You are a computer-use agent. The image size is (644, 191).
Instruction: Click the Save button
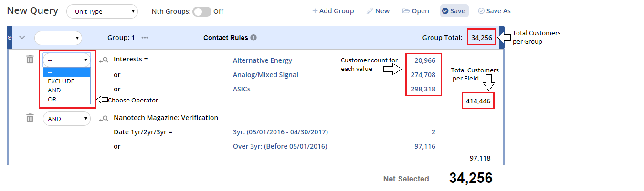pyautogui.click(x=454, y=11)
